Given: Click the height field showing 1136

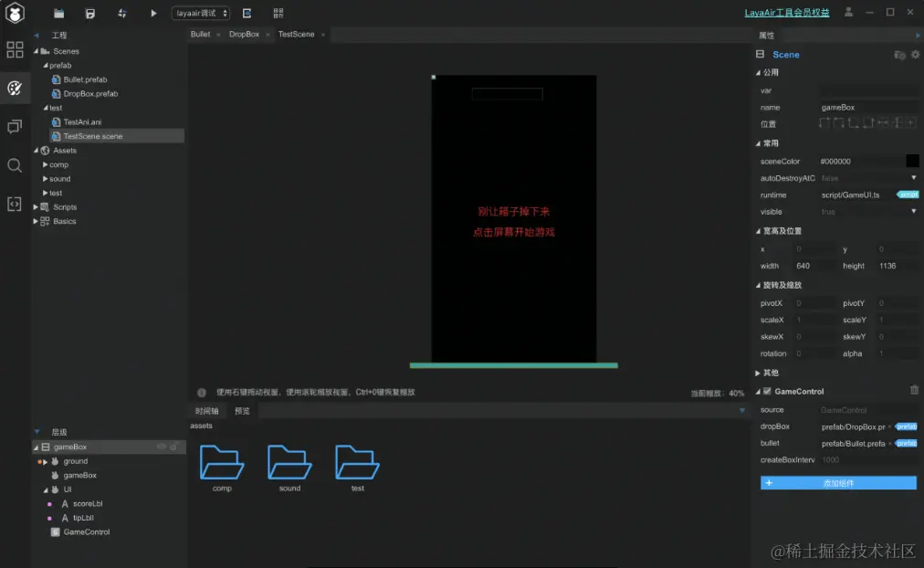Looking at the screenshot, I should [898, 266].
